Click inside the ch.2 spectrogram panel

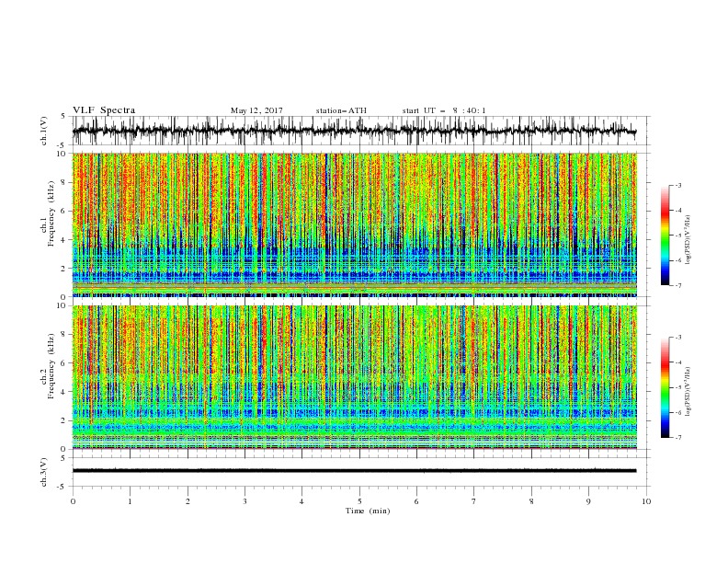coord(355,377)
